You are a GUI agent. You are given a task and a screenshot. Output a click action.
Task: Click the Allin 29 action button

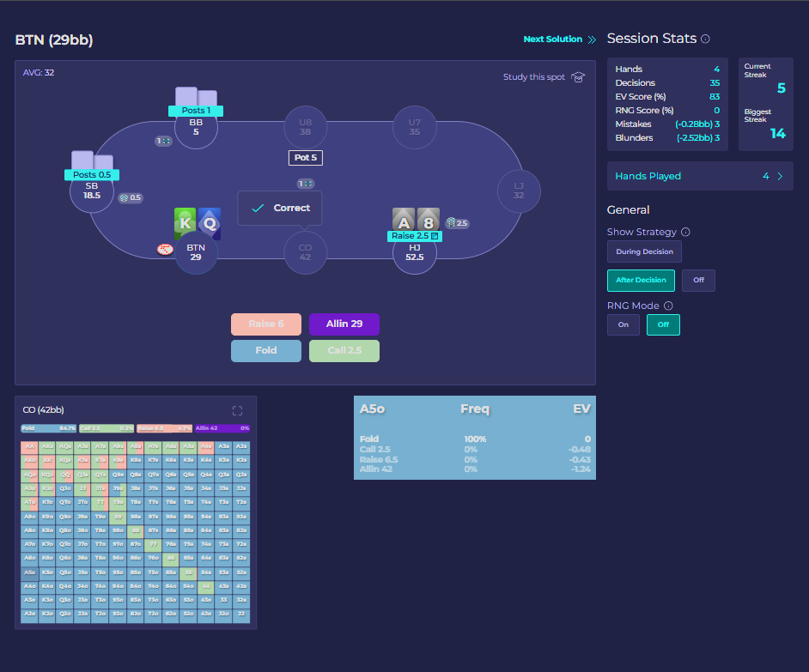tap(344, 324)
